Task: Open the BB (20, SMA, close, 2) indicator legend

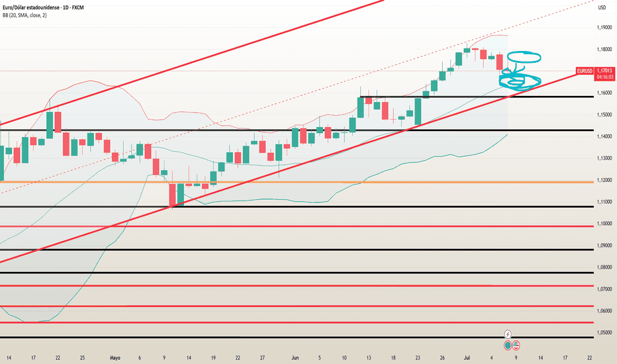Action: 24,15
